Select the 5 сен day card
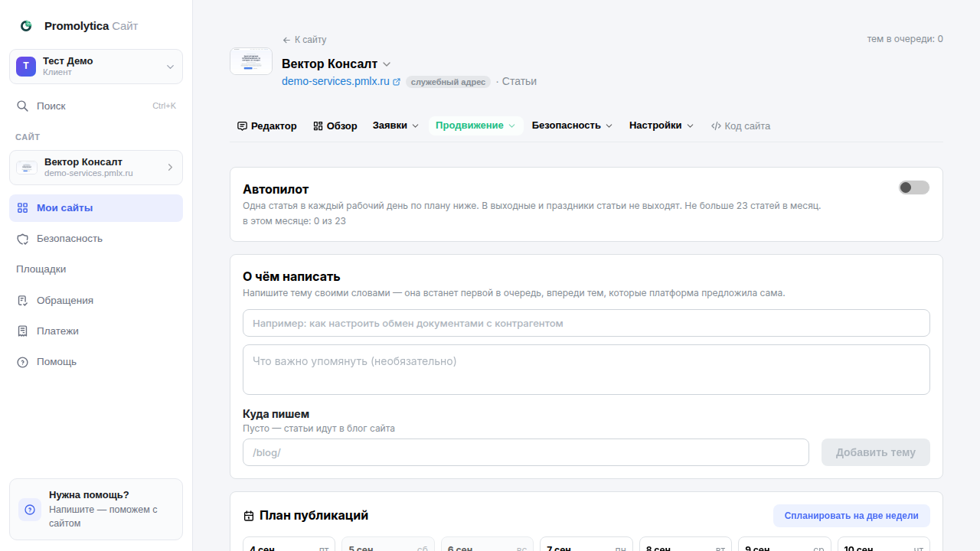This screenshot has width=980, height=551. (388, 544)
